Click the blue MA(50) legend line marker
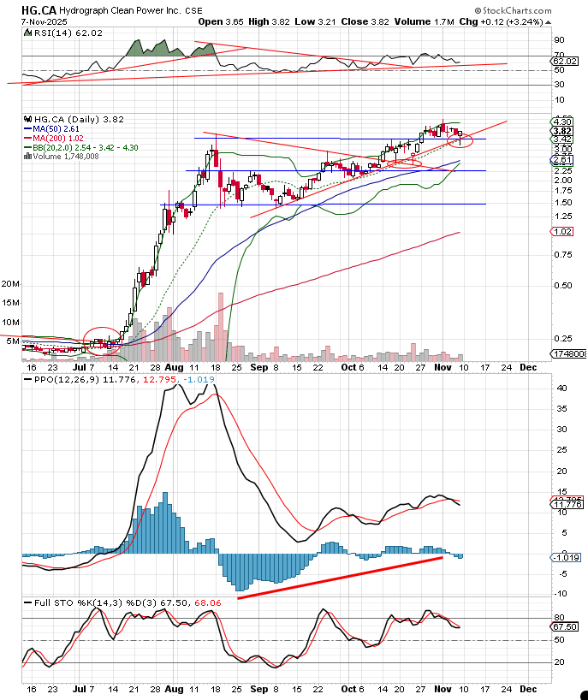The width and height of the screenshot is (588, 700). pos(27,129)
